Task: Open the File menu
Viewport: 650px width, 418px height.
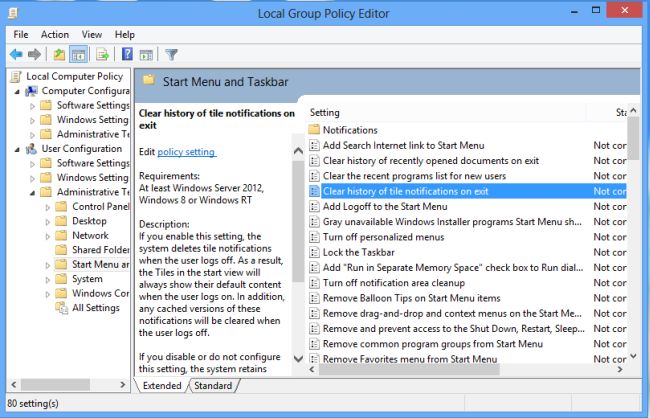Action: click(x=21, y=34)
